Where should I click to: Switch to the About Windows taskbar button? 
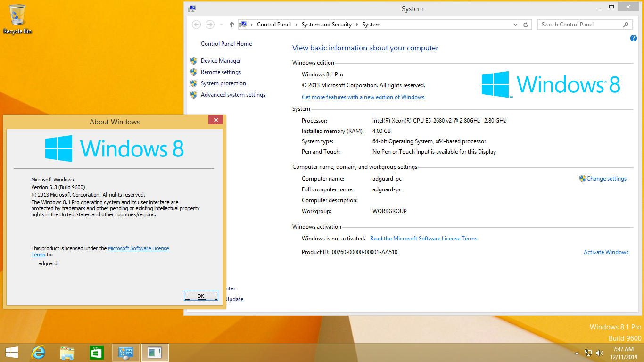point(155,353)
